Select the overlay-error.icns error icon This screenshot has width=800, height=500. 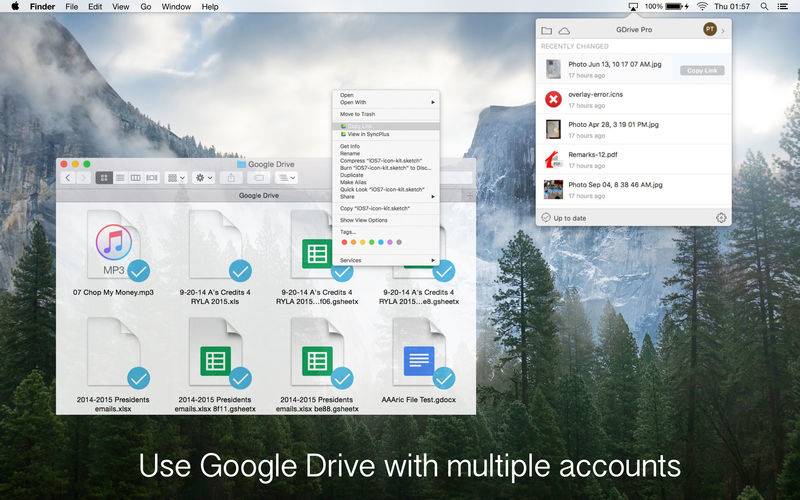tap(553, 99)
